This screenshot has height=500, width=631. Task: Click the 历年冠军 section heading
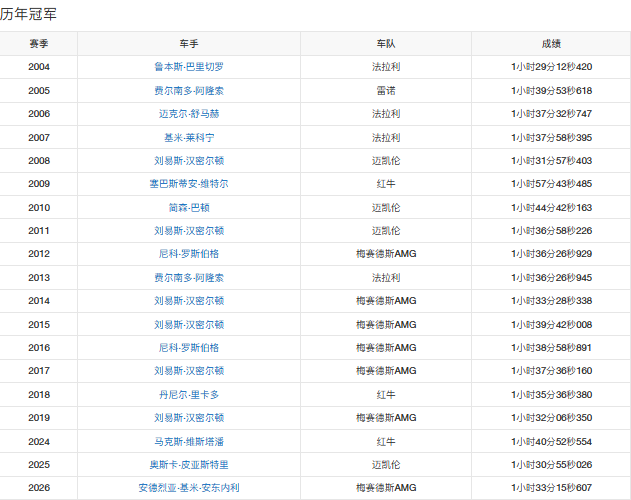tap(28, 14)
